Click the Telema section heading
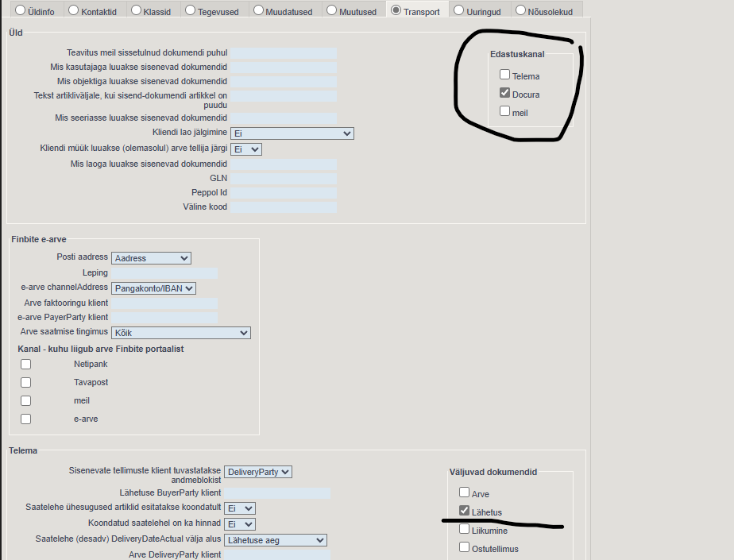The width and height of the screenshot is (734, 560). click(x=23, y=450)
